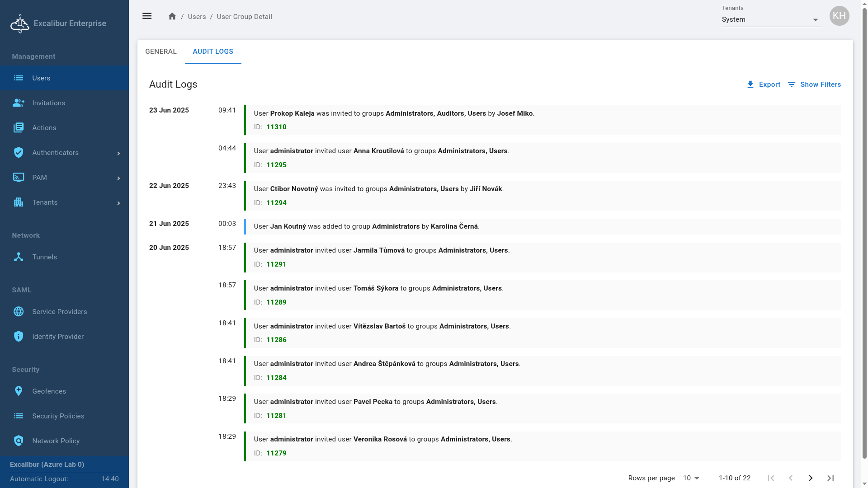
Task: Open Service Providers in SAML section
Action: 59,312
